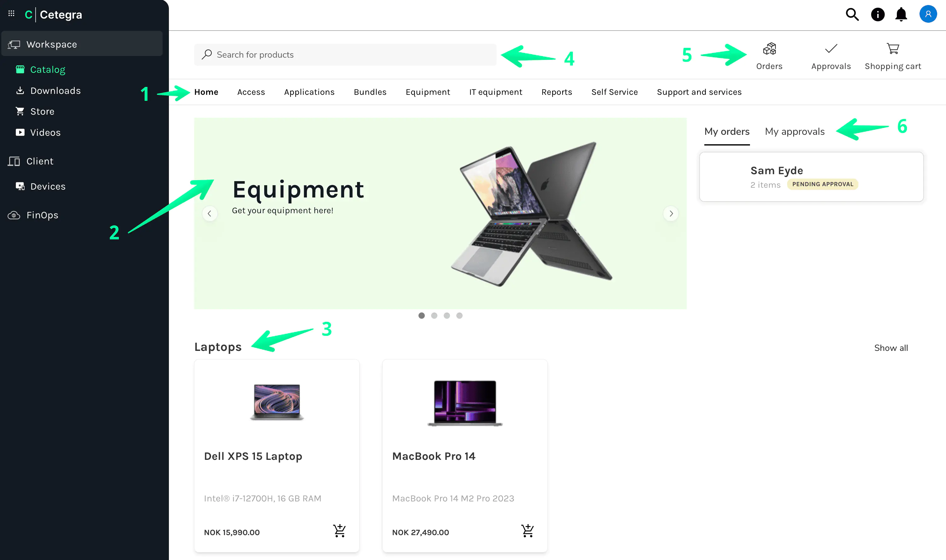Image resolution: width=946 pixels, height=560 pixels.
Task: Click the top bar search magnifier icon
Action: click(852, 14)
